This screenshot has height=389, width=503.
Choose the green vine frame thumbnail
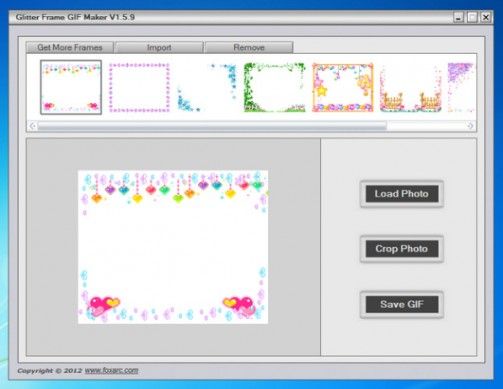pyautogui.click(x=275, y=88)
